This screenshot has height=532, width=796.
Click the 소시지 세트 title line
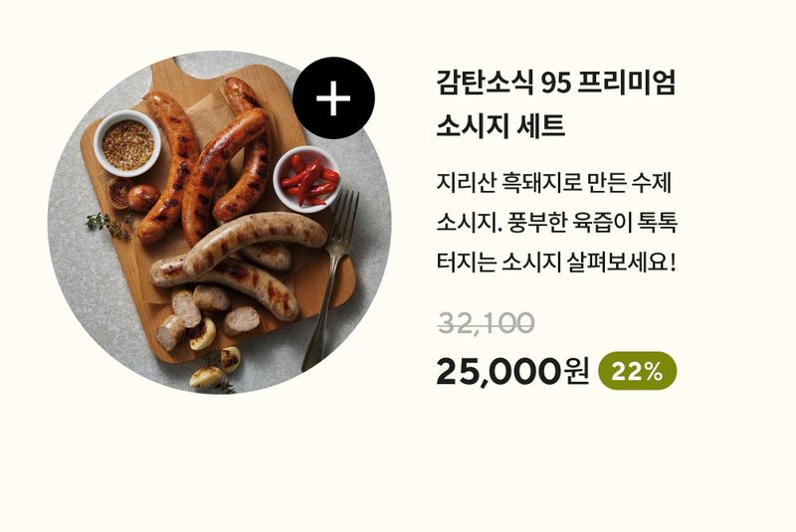coord(500,125)
